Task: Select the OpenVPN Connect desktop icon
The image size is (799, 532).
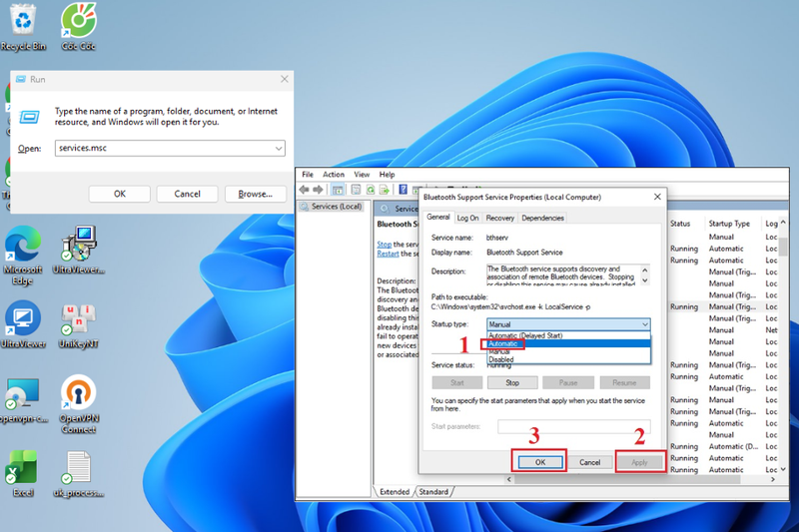Action: pyautogui.click(x=79, y=404)
